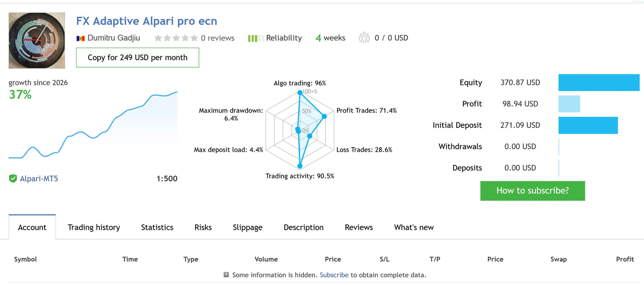
Task: Click the hidden information lock icon
Action: [x=226, y=275]
